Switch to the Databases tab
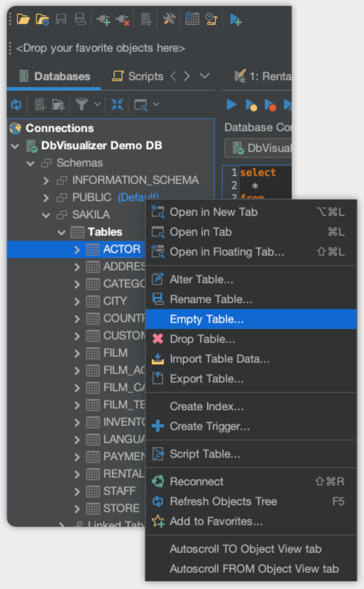This screenshot has width=364, height=589. tap(54, 76)
